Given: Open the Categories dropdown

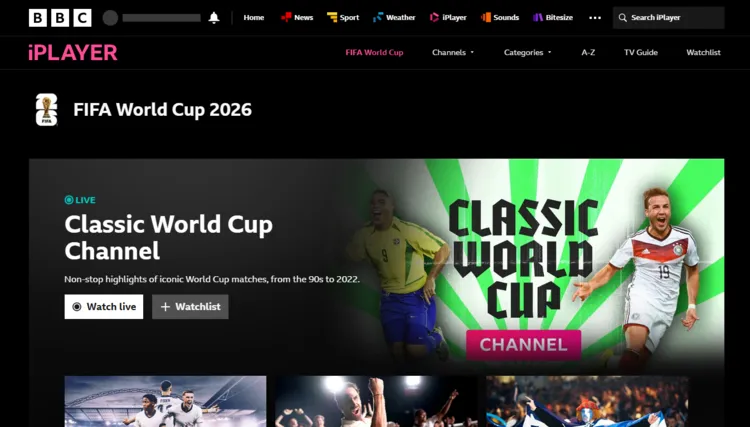Looking at the screenshot, I should (528, 53).
